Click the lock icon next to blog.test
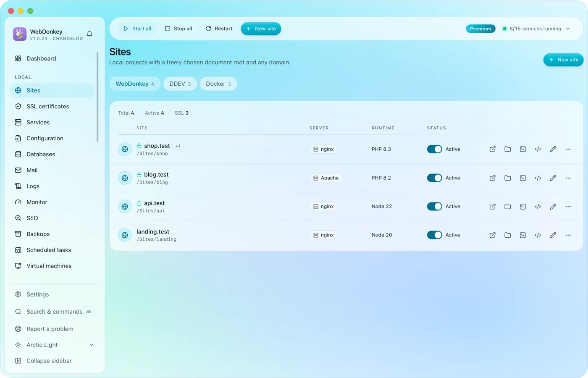Screen dimensions: 588x378 pyautogui.click(x=139, y=175)
